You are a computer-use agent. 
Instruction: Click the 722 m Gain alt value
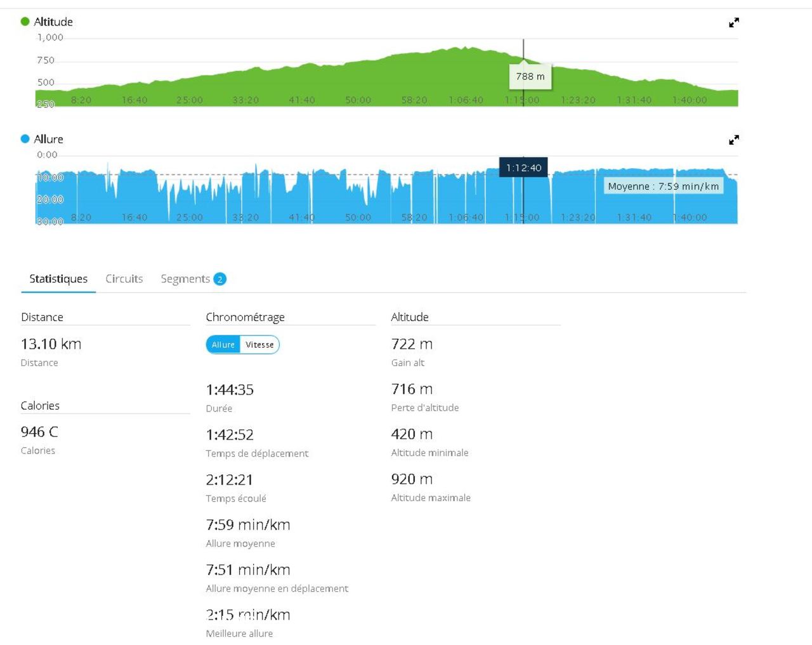[x=412, y=344]
